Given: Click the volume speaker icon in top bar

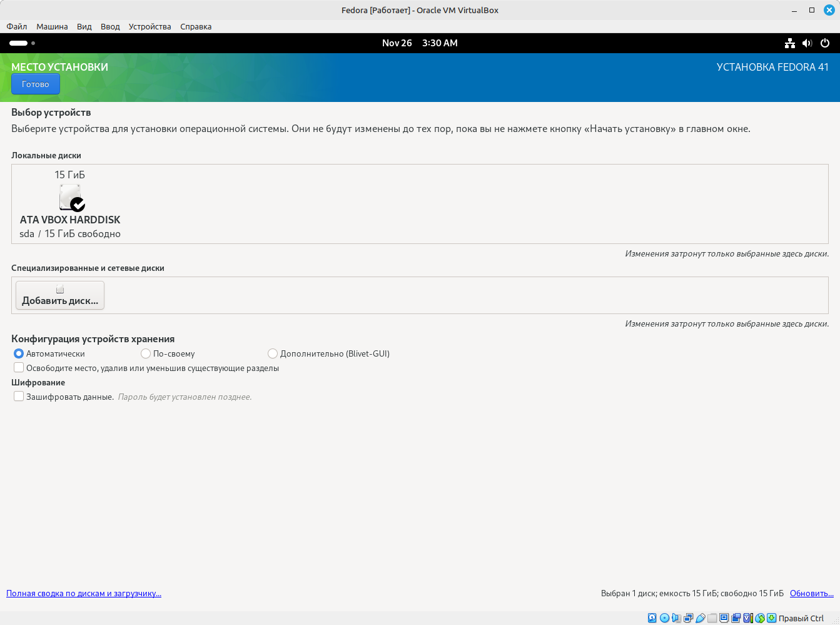Looking at the screenshot, I should pos(807,43).
